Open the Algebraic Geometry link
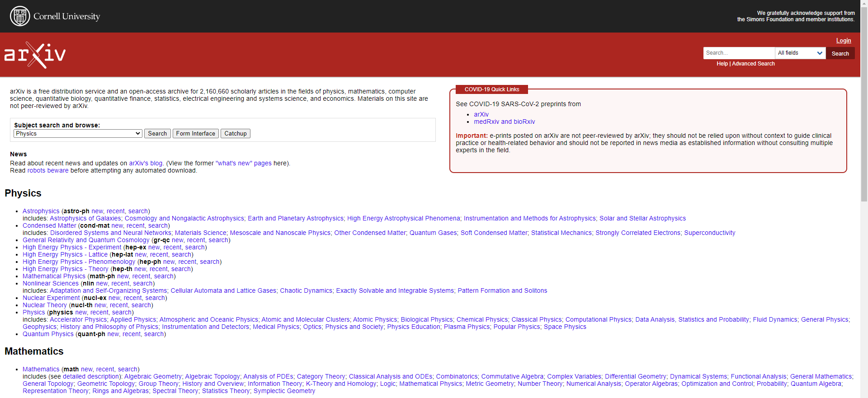 [x=153, y=377]
